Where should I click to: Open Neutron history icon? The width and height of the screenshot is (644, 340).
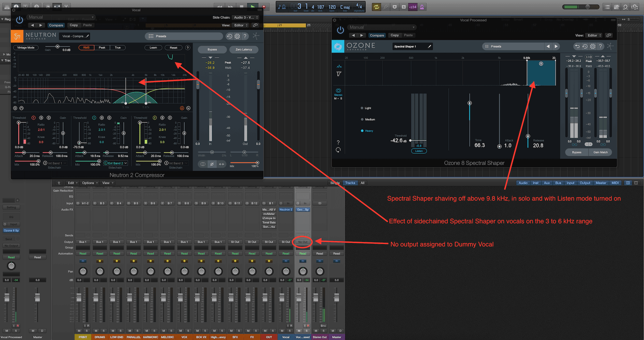point(230,36)
